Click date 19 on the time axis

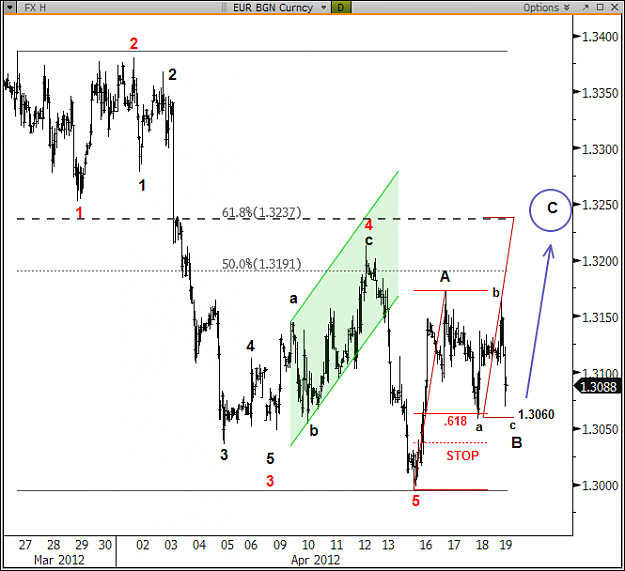tap(505, 545)
